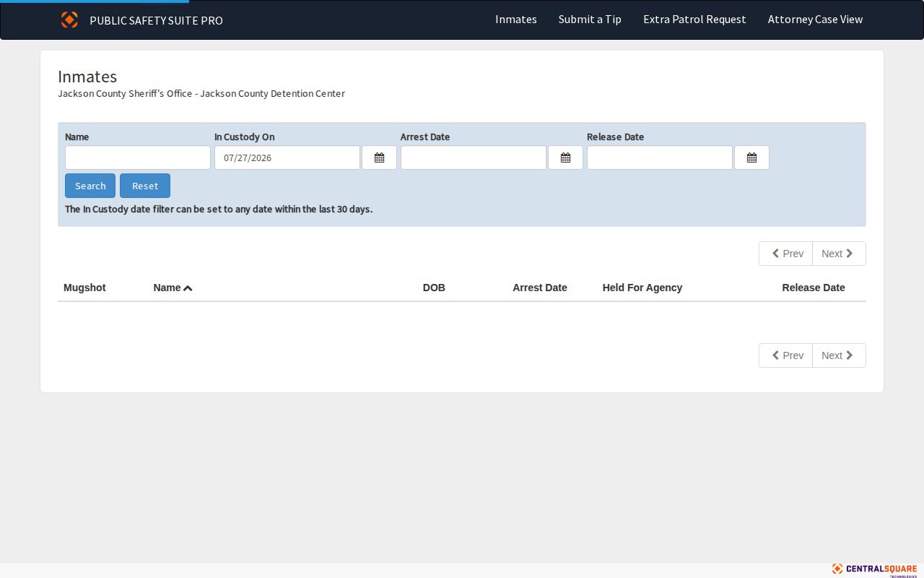
Task: Click the Arrest Date input field
Action: pos(474,158)
